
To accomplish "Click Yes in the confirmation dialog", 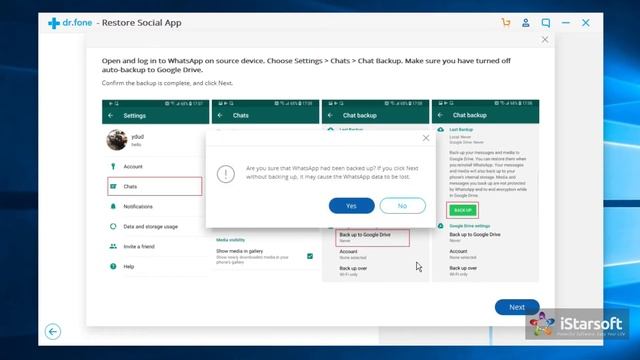I will coord(351,206).
